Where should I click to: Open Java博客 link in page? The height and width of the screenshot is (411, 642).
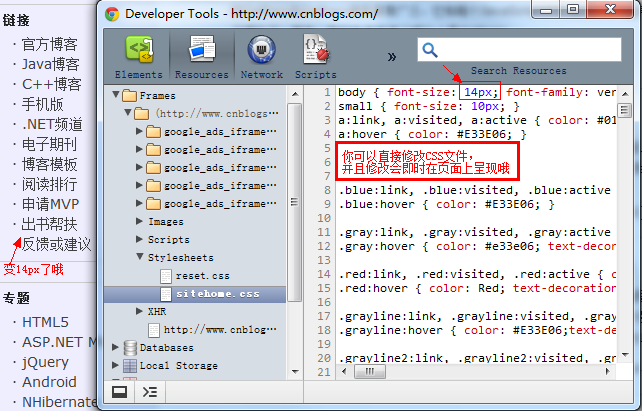(50, 65)
